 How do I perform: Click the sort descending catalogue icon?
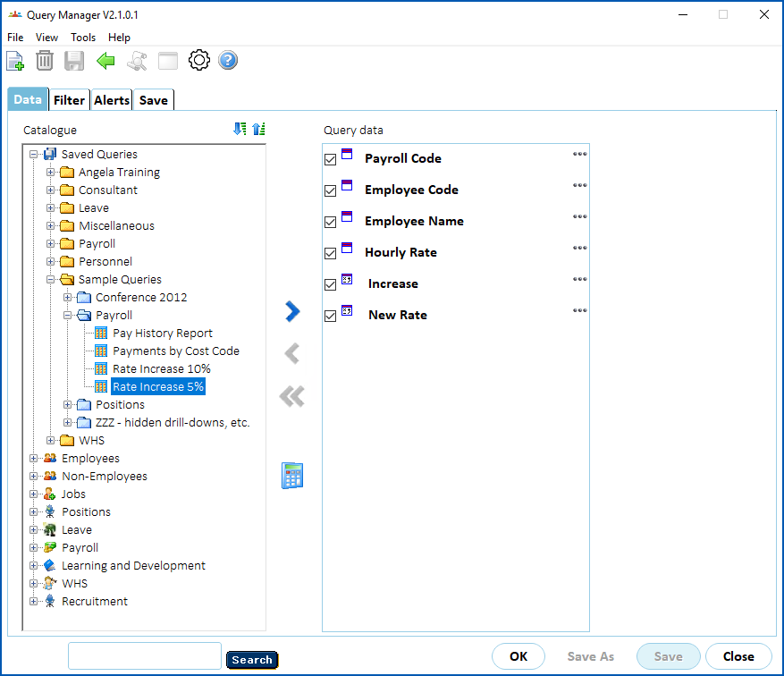pos(240,129)
